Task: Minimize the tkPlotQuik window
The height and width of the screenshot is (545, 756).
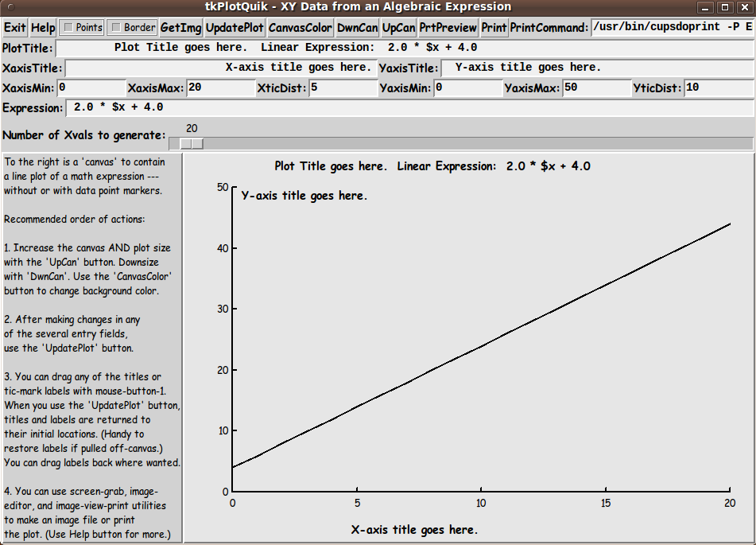Action: click(705, 7)
